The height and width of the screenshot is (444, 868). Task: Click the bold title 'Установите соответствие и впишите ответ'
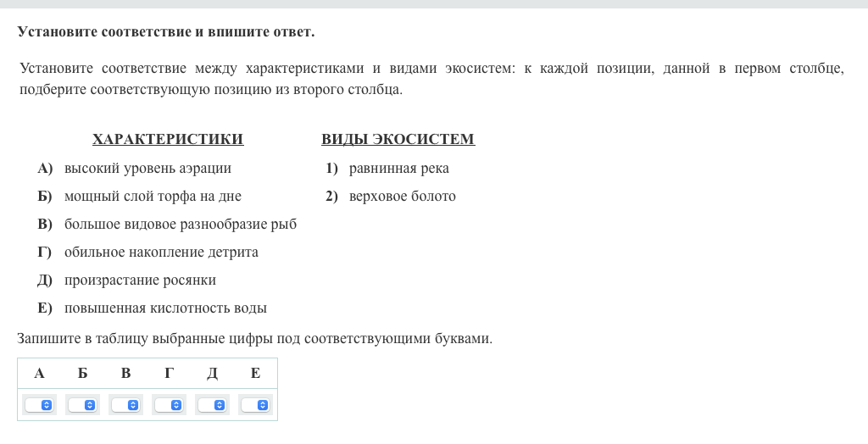tap(166, 32)
